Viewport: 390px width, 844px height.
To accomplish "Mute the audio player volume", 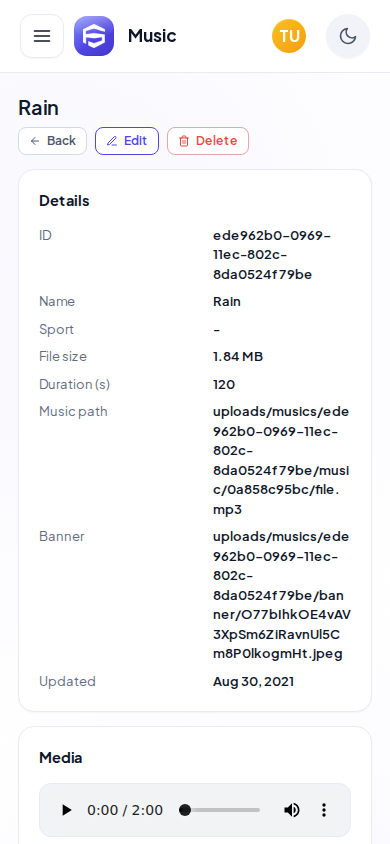I will (292, 810).
